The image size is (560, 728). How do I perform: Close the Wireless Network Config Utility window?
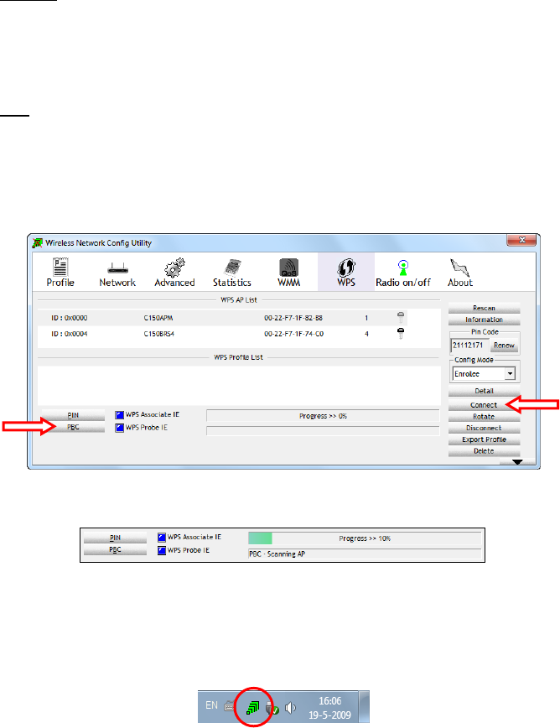pyautogui.click(x=522, y=240)
